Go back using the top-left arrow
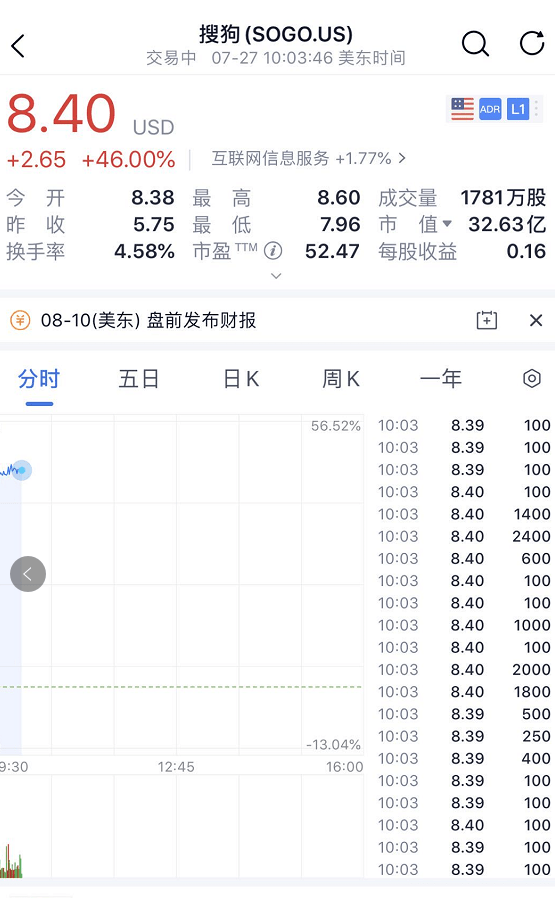This screenshot has height=898, width=555. 18,46
